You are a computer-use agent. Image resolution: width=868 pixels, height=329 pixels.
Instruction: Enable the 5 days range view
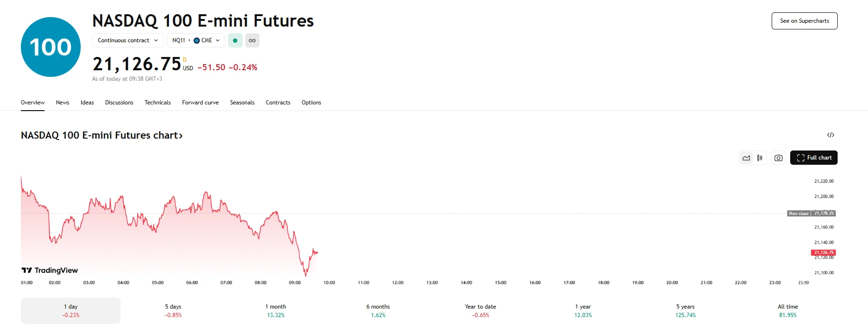173,310
